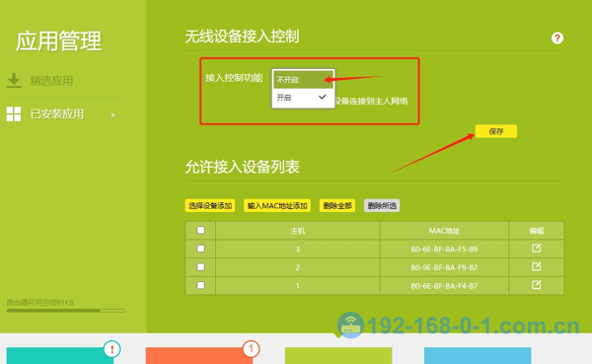Click the orange tile badge showing 1

point(251,349)
